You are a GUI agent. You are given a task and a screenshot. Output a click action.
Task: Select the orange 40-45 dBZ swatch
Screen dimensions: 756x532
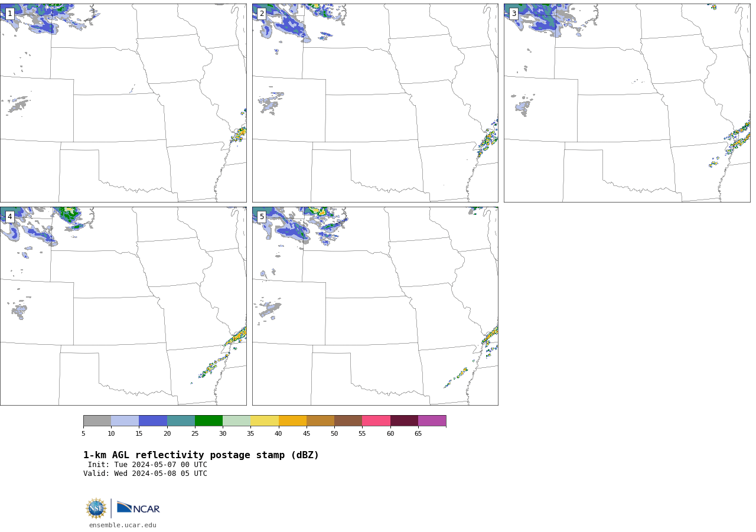(x=292, y=420)
